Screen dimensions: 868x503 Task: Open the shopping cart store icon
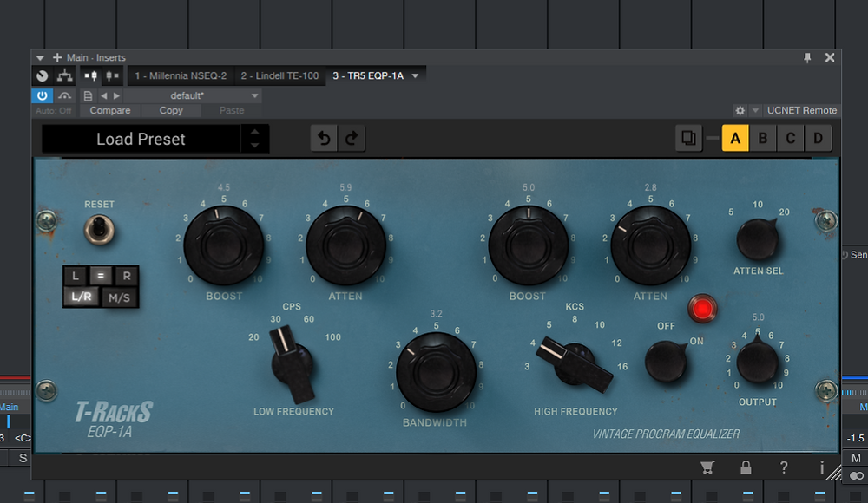(x=707, y=467)
